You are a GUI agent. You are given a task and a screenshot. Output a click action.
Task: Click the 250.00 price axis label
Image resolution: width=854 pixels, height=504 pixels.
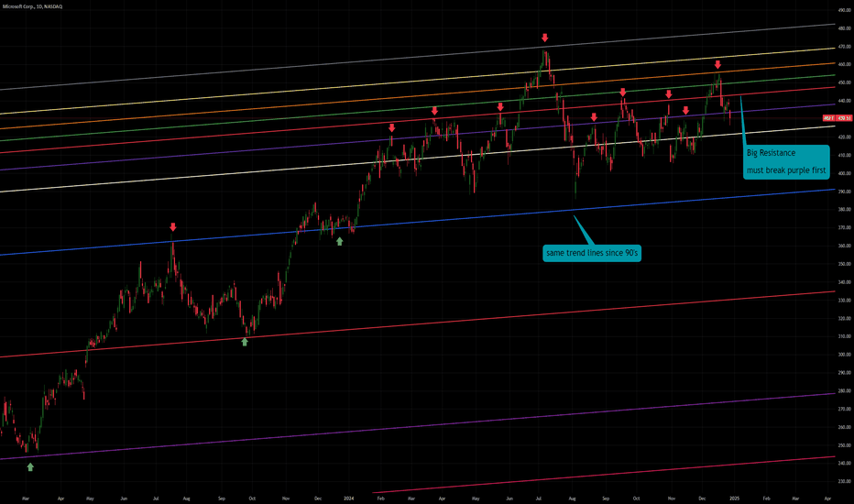coord(845,445)
